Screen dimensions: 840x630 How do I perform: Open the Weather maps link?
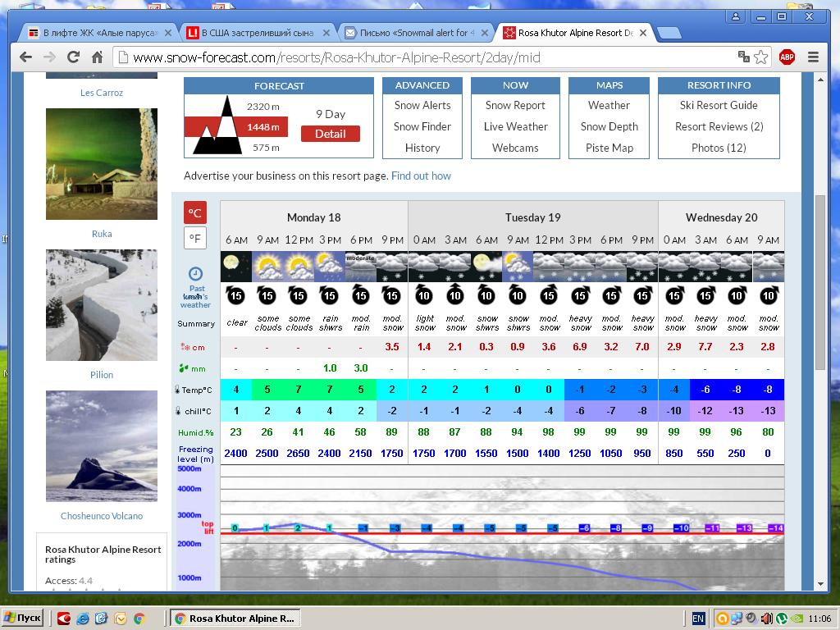pos(609,106)
